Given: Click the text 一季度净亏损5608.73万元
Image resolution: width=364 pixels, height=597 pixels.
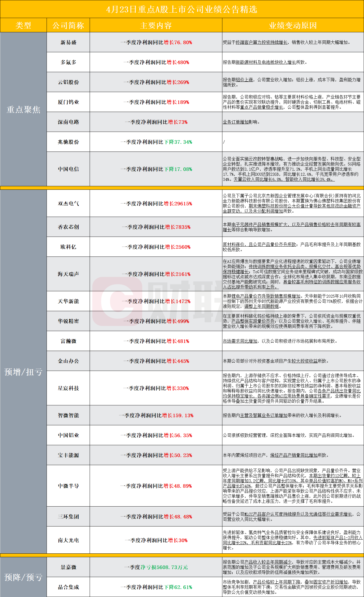Looking at the screenshot, I should [x=156, y=567].
